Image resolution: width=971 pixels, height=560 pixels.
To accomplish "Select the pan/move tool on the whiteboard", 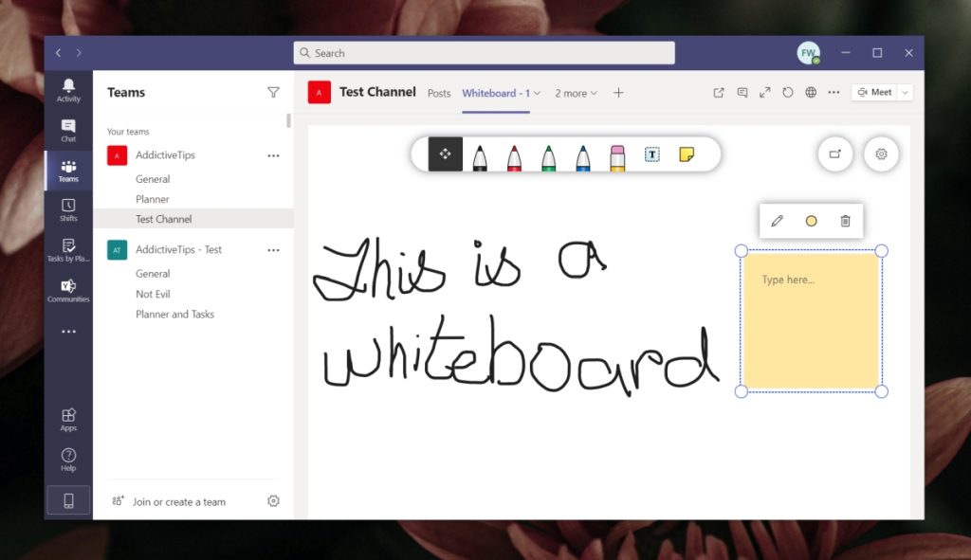I will pos(444,154).
